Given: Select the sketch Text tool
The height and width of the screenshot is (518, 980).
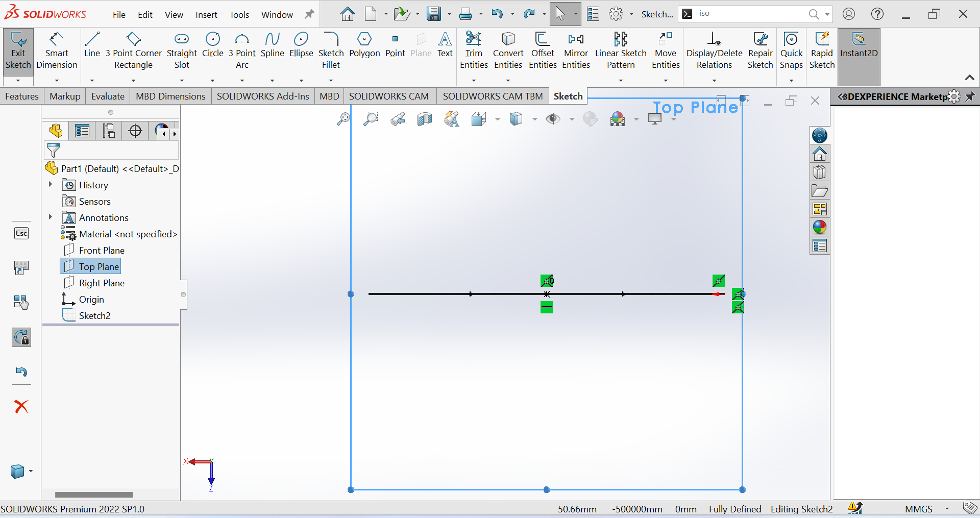Looking at the screenshot, I should click(445, 45).
